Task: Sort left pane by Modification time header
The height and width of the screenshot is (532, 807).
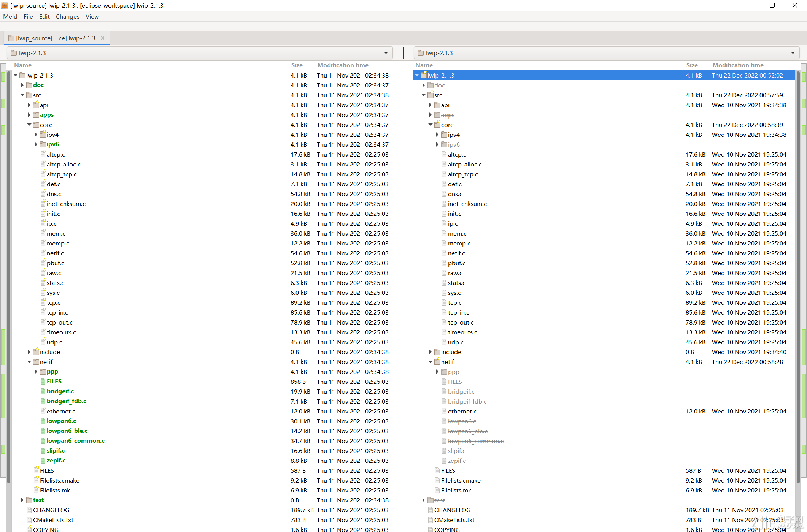Action: (354, 65)
